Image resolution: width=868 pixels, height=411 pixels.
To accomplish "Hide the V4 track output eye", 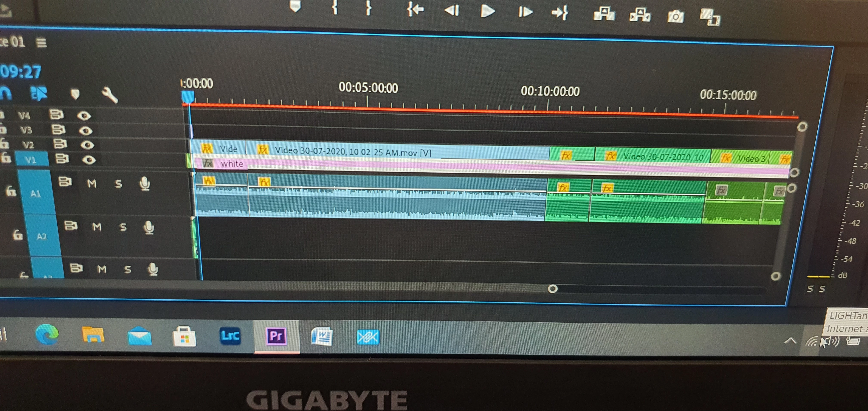I will 84,116.
